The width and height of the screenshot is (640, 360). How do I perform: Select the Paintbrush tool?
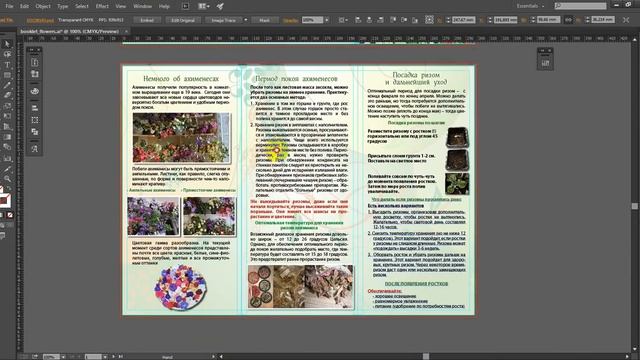pos(7,85)
